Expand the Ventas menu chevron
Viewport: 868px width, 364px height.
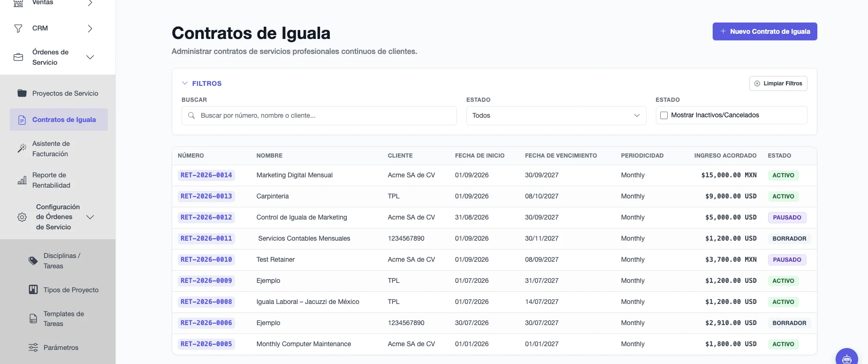[x=90, y=3]
